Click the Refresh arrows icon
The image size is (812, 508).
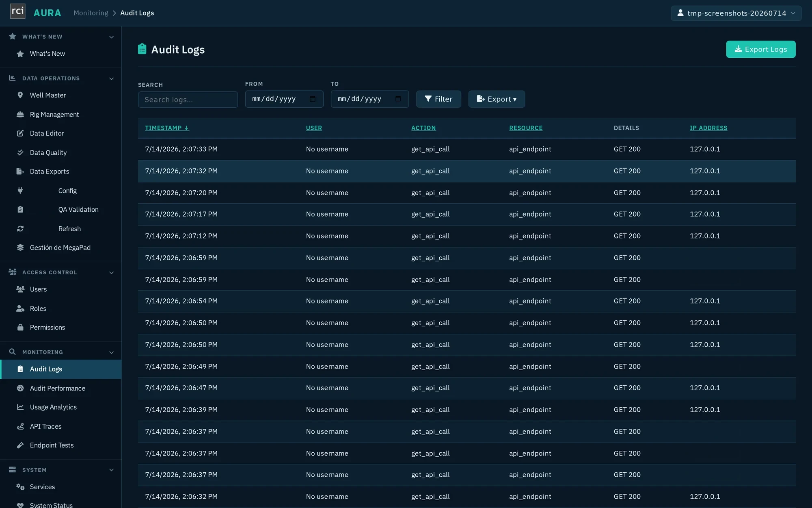20,229
